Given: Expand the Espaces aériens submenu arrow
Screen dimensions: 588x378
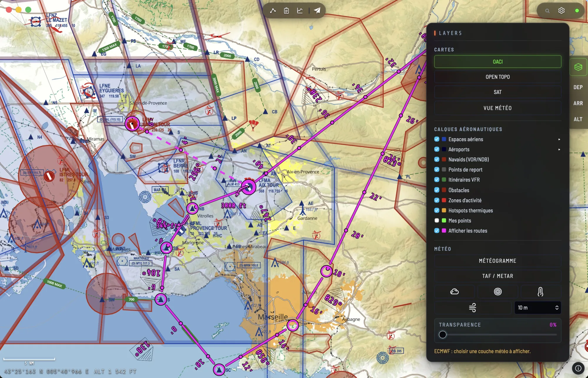Looking at the screenshot, I should [x=559, y=139].
